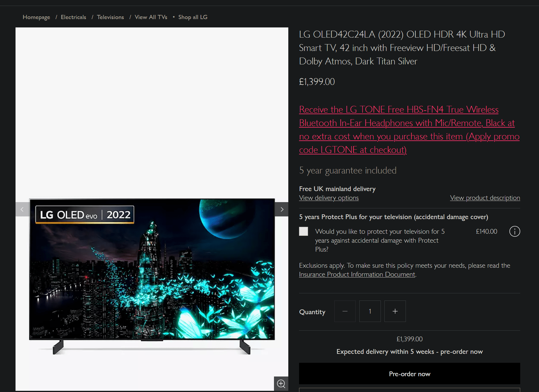This screenshot has height=392, width=539.
Task: Show the next product image
Action: coord(282,209)
